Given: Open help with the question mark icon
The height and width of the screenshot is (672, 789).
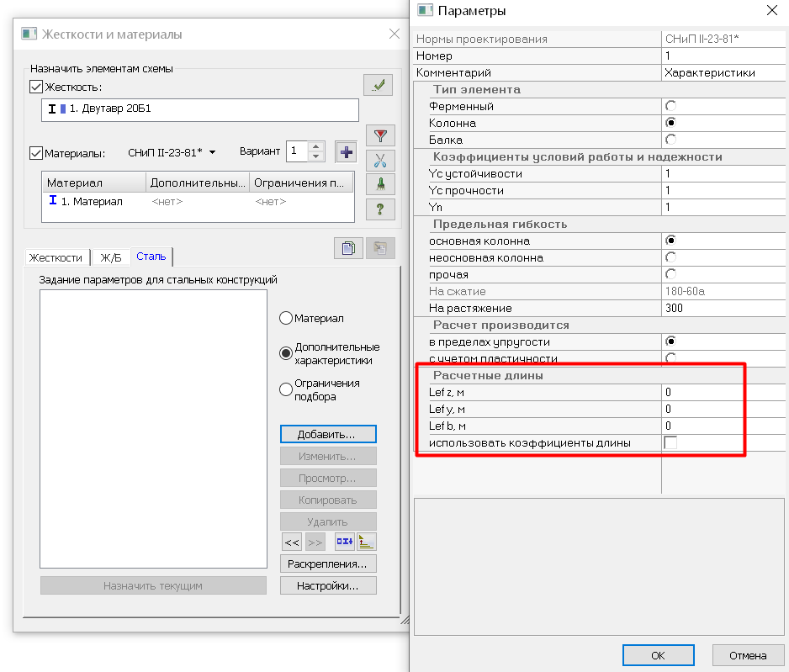Looking at the screenshot, I should (382, 209).
